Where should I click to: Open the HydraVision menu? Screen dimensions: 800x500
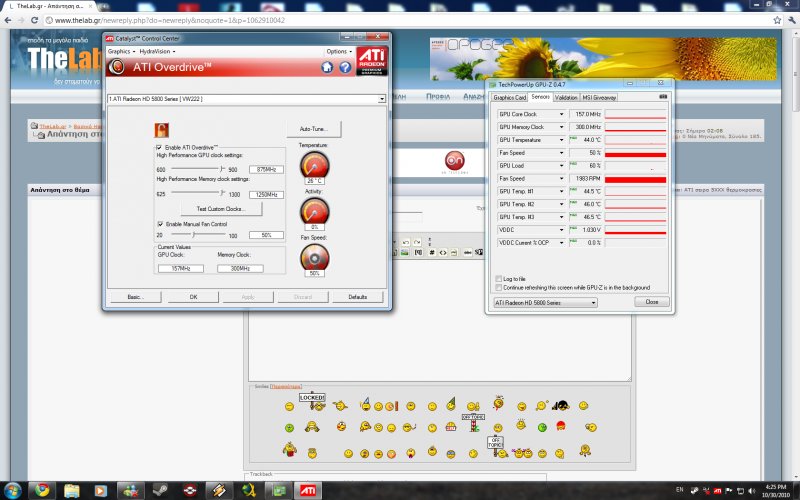[x=157, y=52]
